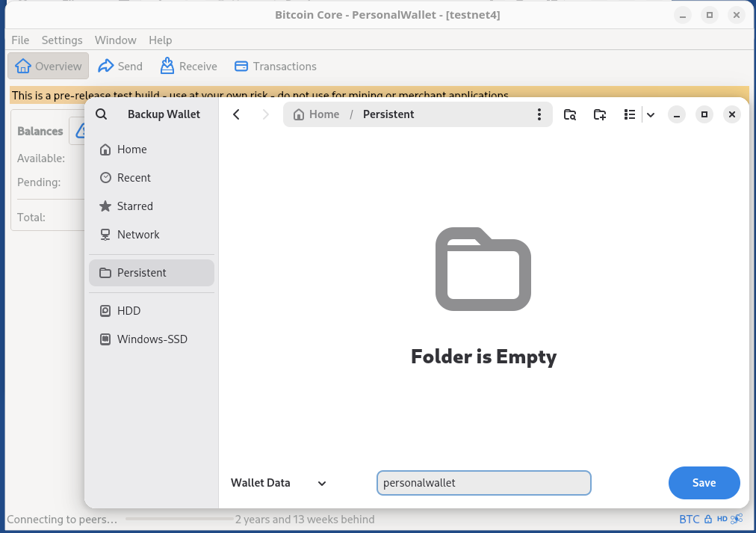This screenshot has height=533, width=756.
Task: Minimize the Backup Wallet dialog
Action: pyautogui.click(x=677, y=114)
